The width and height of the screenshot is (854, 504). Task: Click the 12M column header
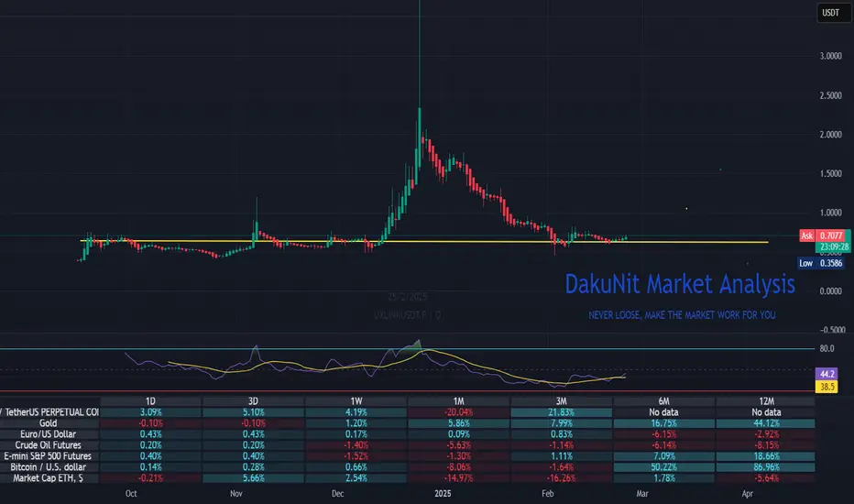pos(766,401)
